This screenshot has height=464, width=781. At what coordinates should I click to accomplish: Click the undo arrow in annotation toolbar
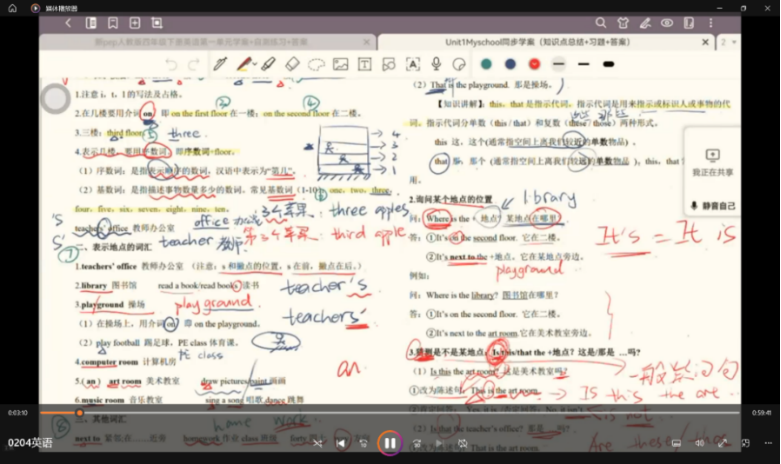(x=170, y=64)
